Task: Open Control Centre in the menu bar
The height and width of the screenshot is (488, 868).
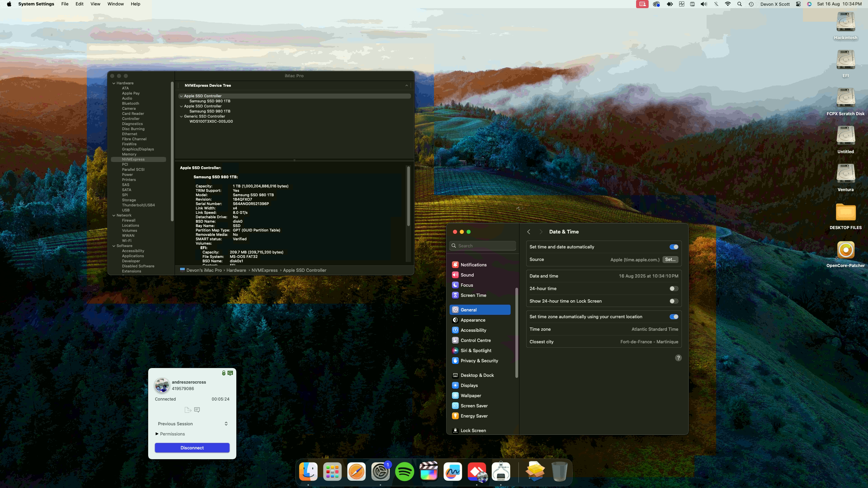Action: 798,4
